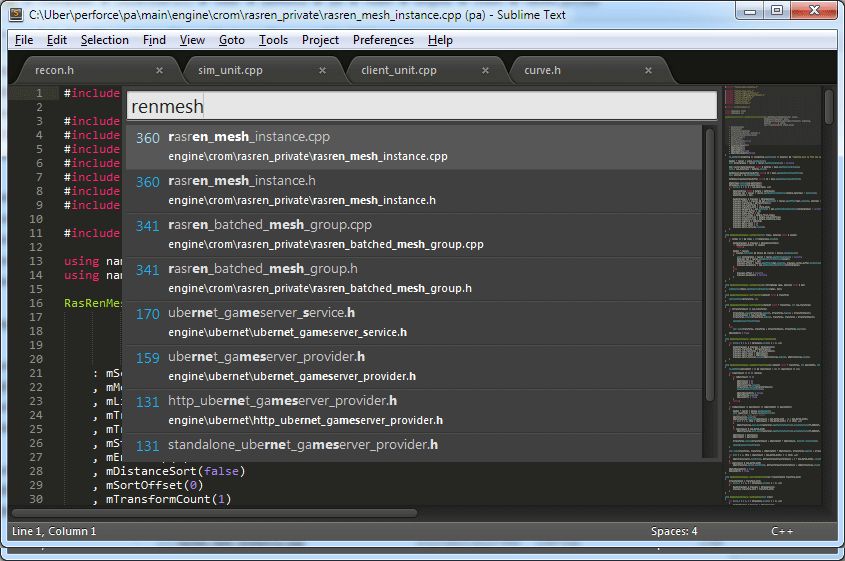Open the C++ syntax selector
This screenshot has height=561, width=845.
click(783, 531)
